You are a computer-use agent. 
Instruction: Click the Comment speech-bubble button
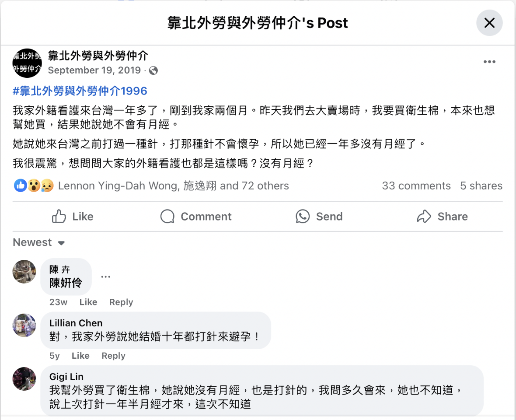coord(196,217)
